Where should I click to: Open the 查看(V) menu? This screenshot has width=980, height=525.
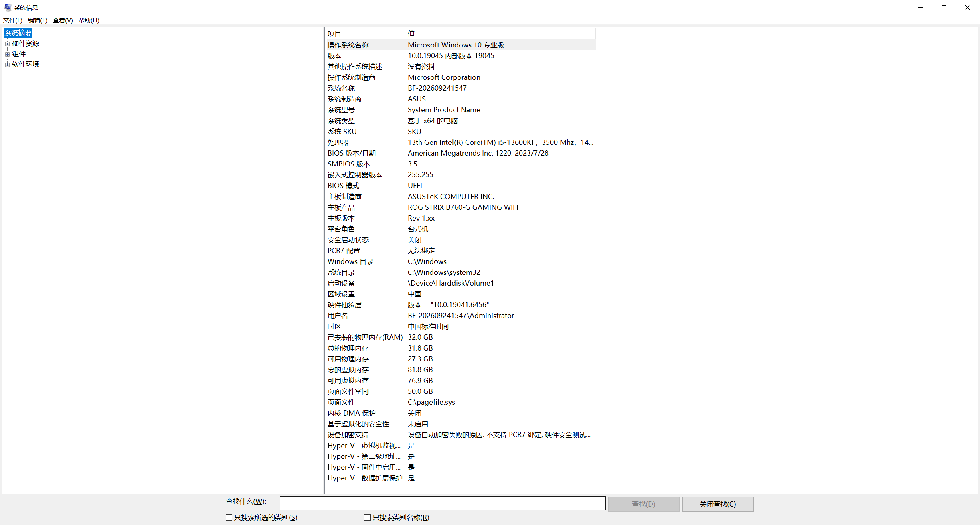(63, 20)
